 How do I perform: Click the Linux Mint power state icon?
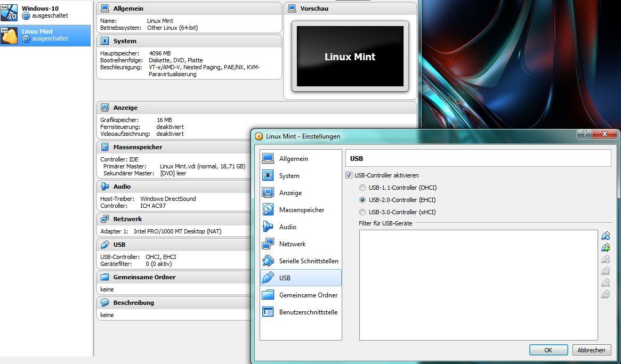click(26, 39)
